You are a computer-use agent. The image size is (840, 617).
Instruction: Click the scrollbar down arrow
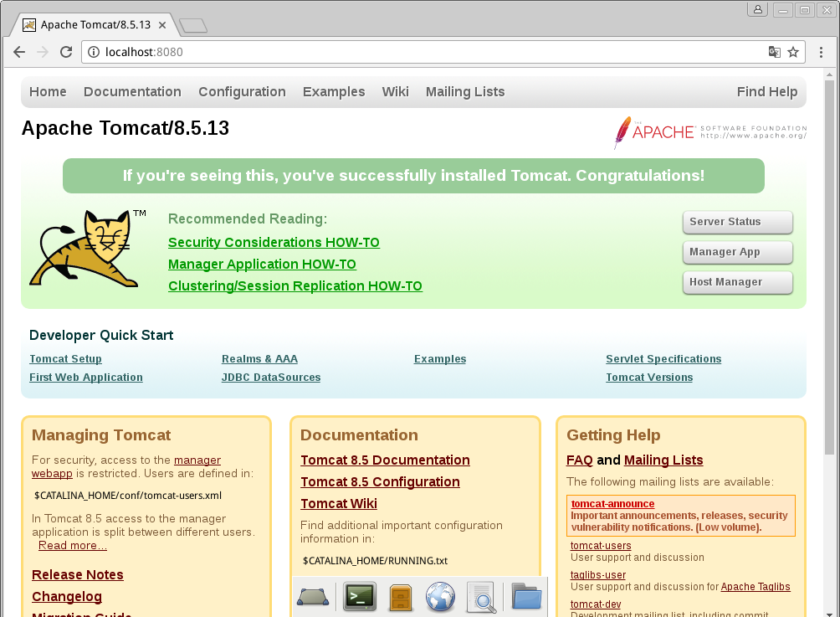(x=829, y=614)
